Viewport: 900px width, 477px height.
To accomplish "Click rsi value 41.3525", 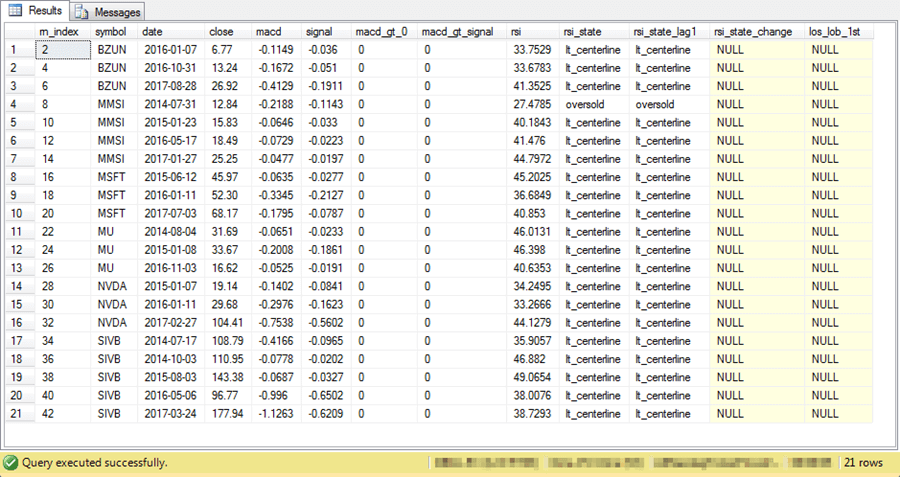I will click(x=531, y=86).
